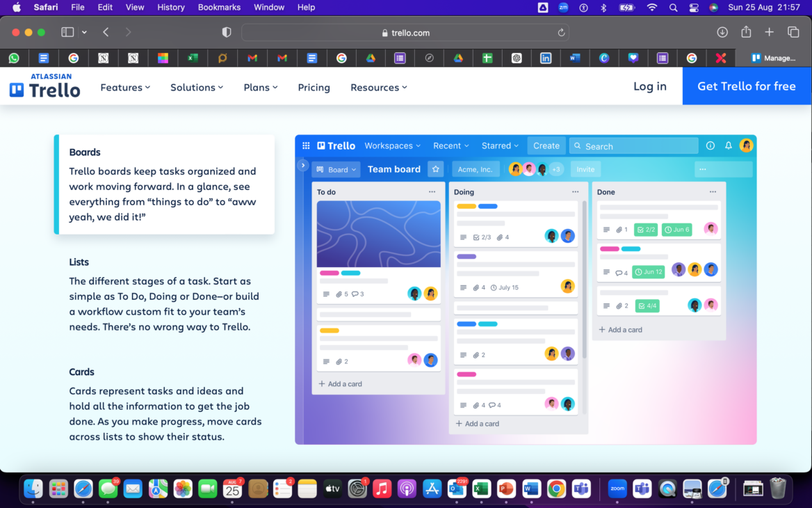The width and height of the screenshot is (812, 508).
Task: Open new tab with plus icon
Action: click(x=769, y=32)
